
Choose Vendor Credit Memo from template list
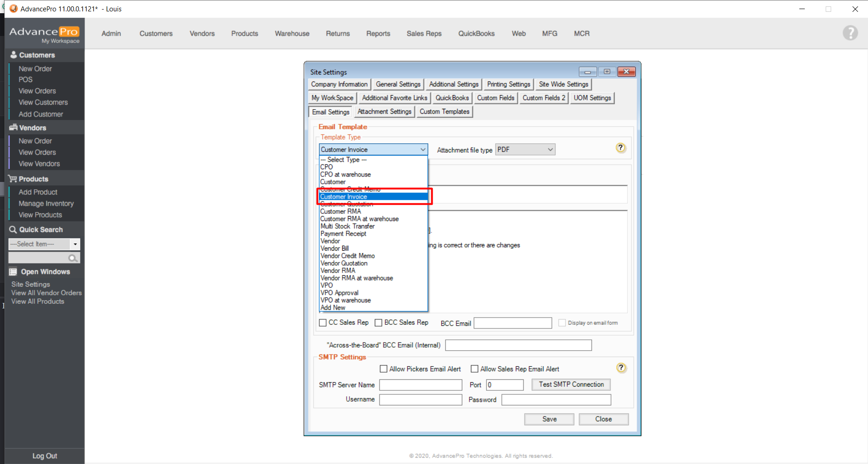click(x=348, y=256)
